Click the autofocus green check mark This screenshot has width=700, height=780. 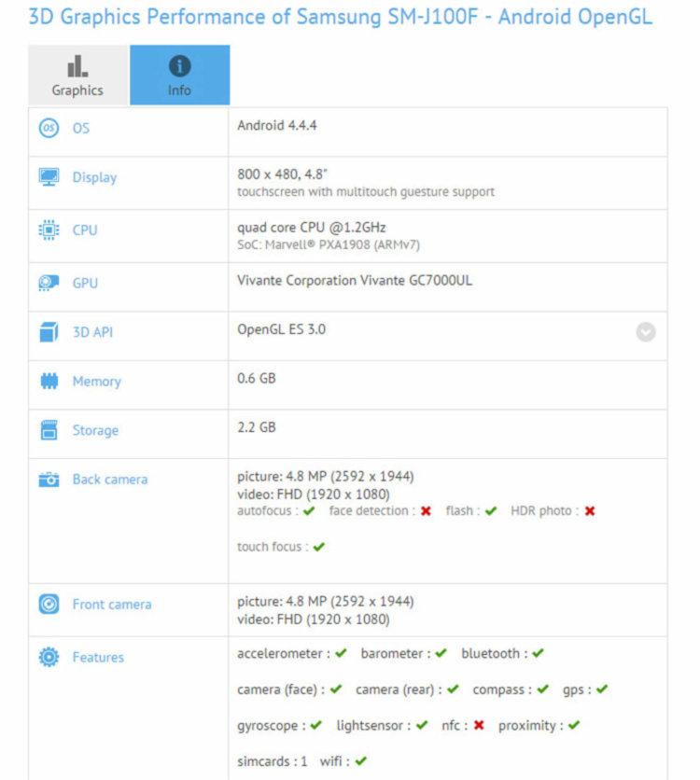click(x=309, y=511)
